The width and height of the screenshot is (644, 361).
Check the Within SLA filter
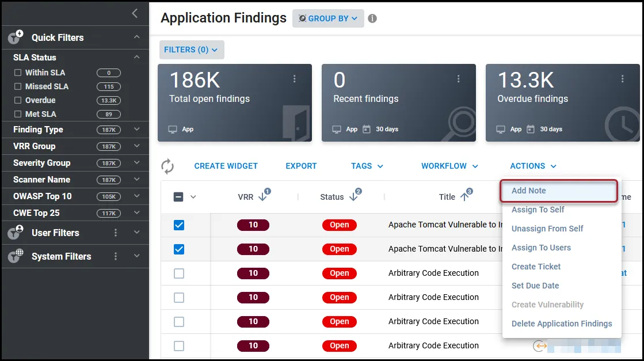(x=18, y=73)
